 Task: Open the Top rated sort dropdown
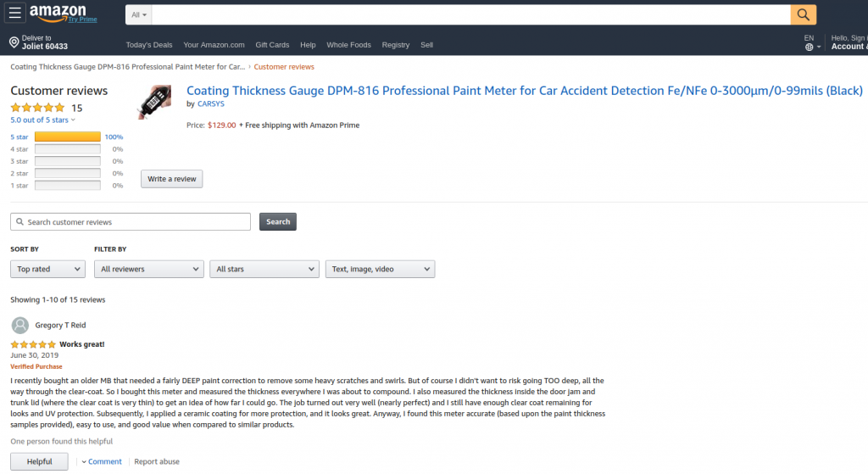coord(47,269)
